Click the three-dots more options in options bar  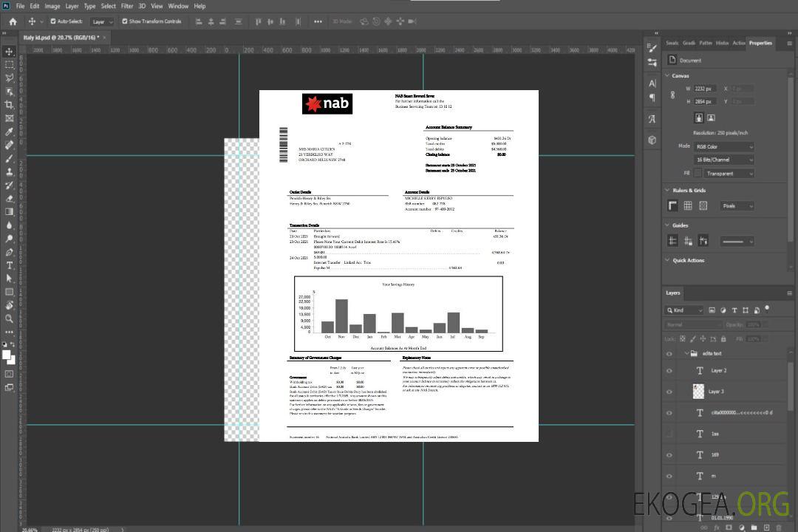318,21
